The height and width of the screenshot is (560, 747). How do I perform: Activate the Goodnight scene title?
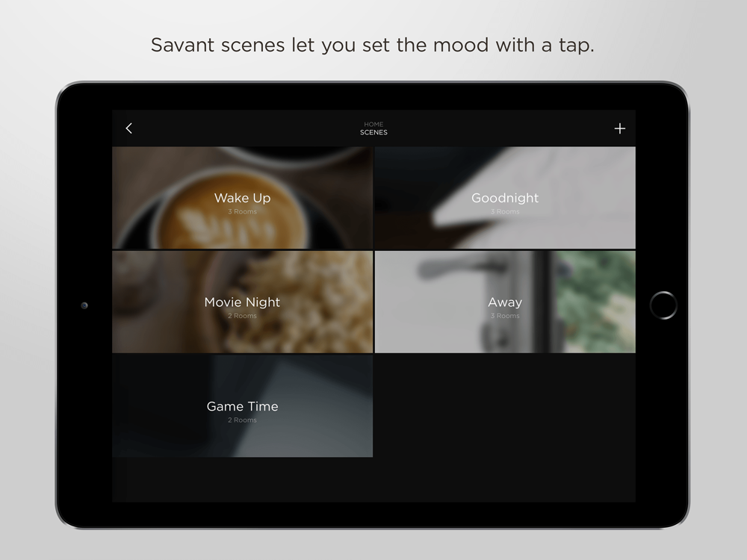coord(505,198)
